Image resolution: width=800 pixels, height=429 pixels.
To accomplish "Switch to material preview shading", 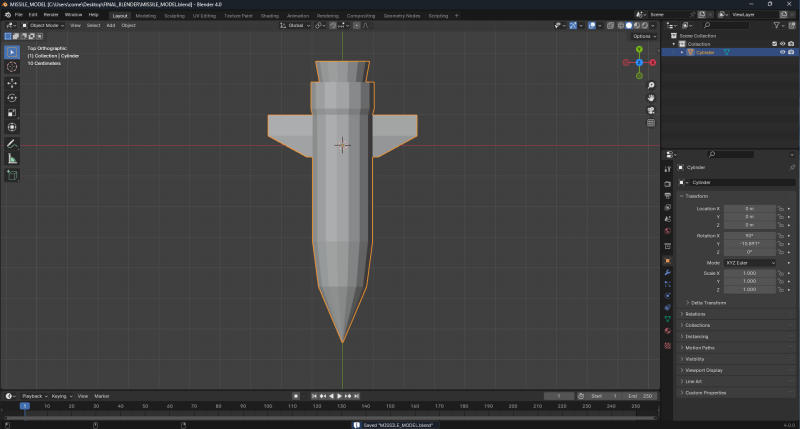I will coord(637,26).
